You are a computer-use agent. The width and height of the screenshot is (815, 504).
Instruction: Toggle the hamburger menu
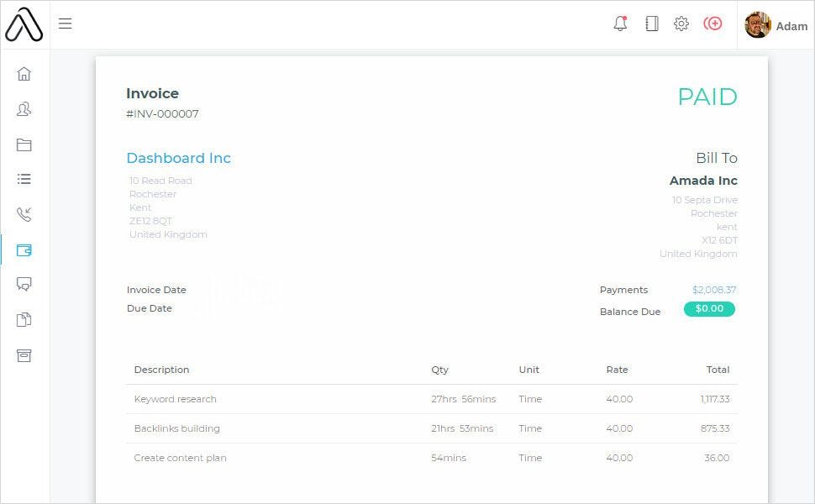[65, 24]
